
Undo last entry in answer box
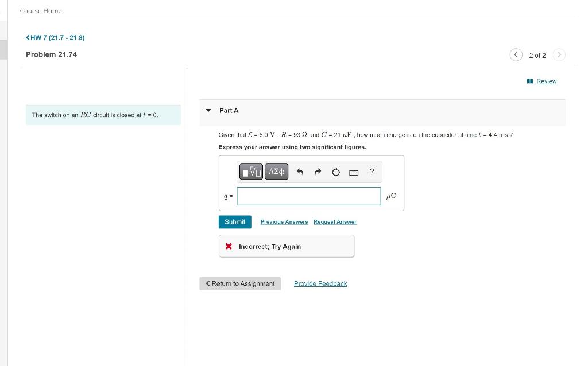click(x=300, y=172)
